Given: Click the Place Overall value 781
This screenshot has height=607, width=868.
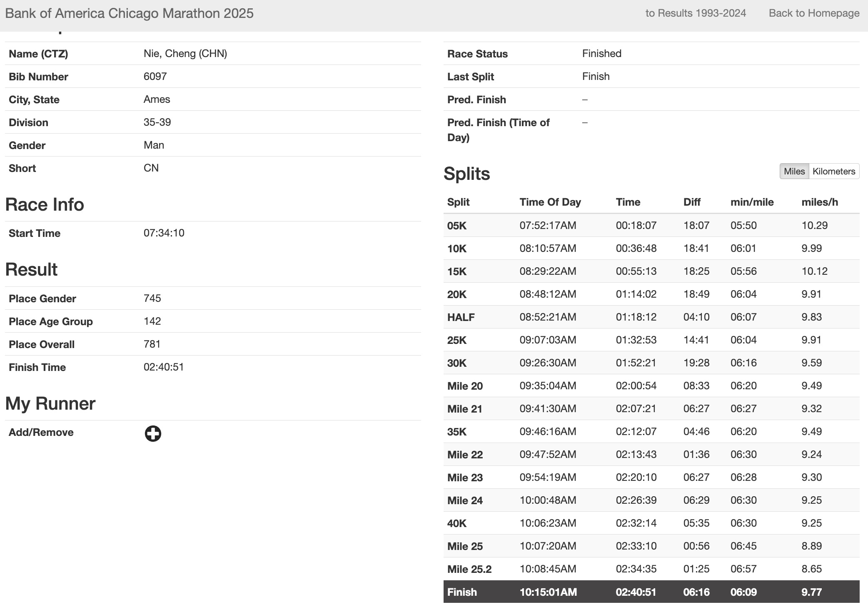Looking at the screenshot, I should point(152,344).
